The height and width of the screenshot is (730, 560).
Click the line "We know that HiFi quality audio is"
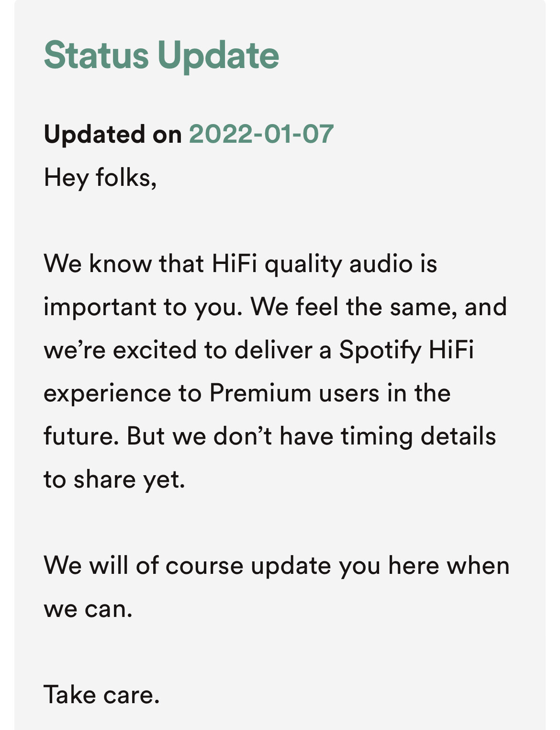[x=240, y=264]
